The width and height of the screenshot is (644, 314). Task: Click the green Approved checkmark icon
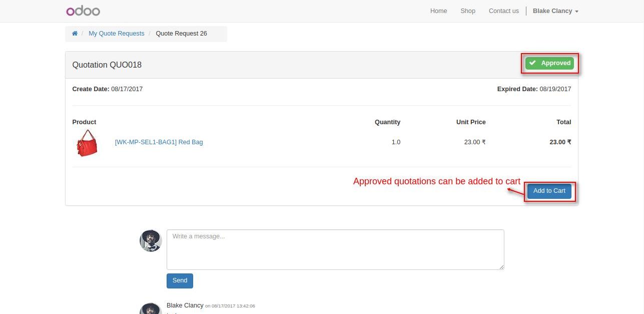click(532, 63)
